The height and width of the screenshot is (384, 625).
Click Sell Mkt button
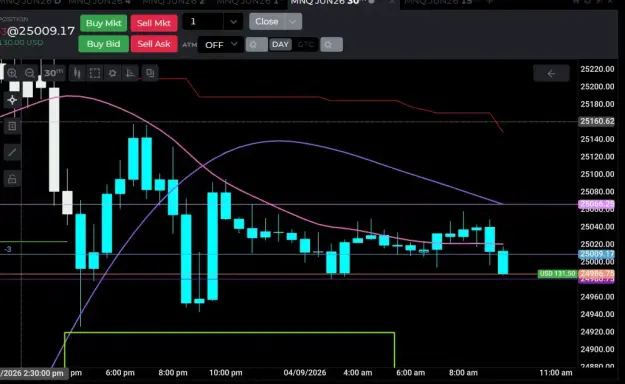pos(154,23)
